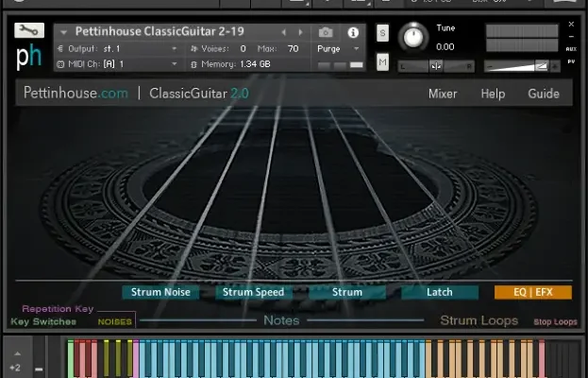This screenshot has height=378, width=588.
Task: Toggle the Latch switch
Action: pyautogui.click(x=439, y=292)
